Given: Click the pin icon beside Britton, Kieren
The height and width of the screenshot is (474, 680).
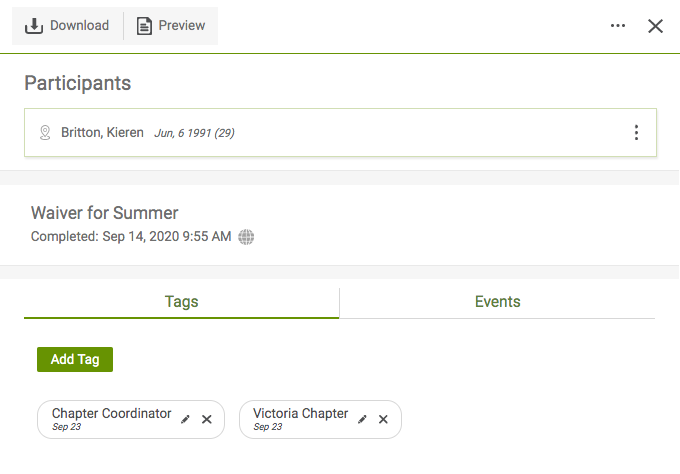Looking at the screenshot, I should click(44, 132).
